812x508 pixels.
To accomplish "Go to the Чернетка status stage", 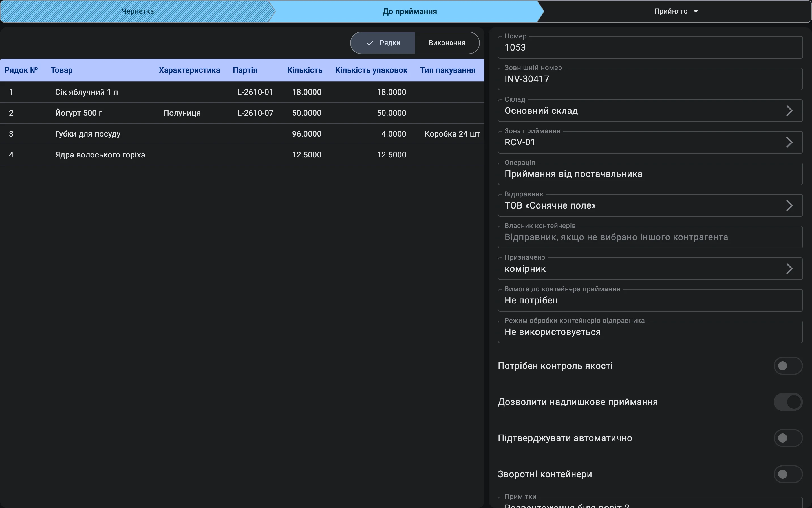I will [x=138, y=11].
